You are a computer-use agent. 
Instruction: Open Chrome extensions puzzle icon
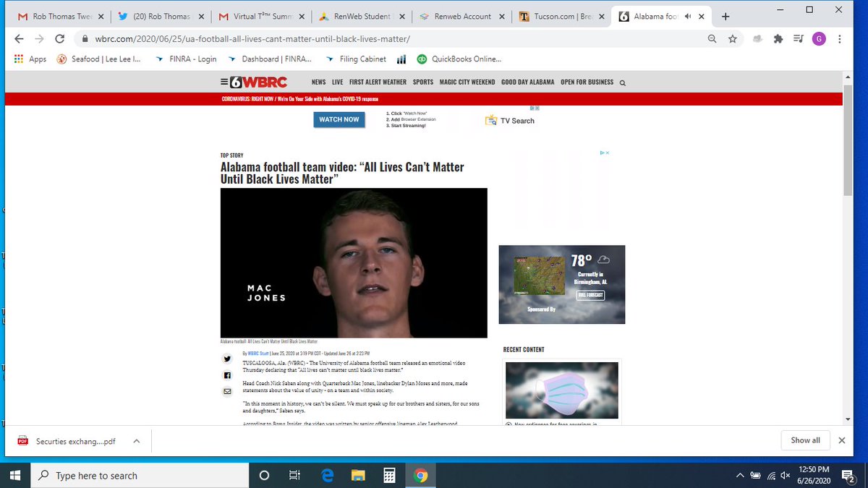(x=778, y=38)
